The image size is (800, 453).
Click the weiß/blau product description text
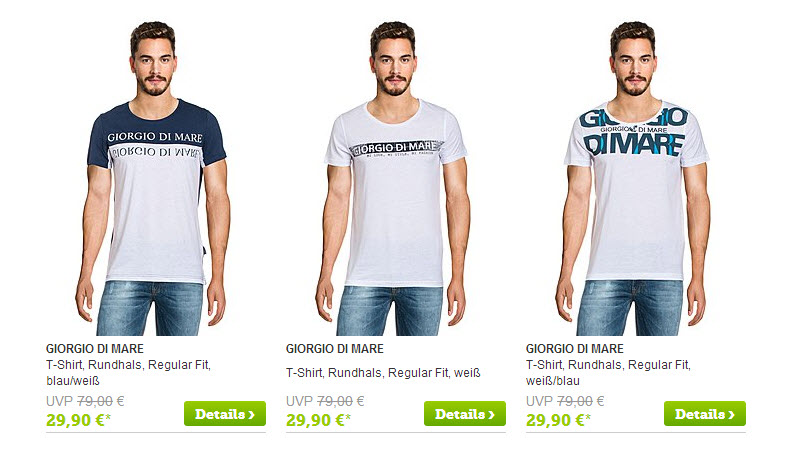click(608, 373)
